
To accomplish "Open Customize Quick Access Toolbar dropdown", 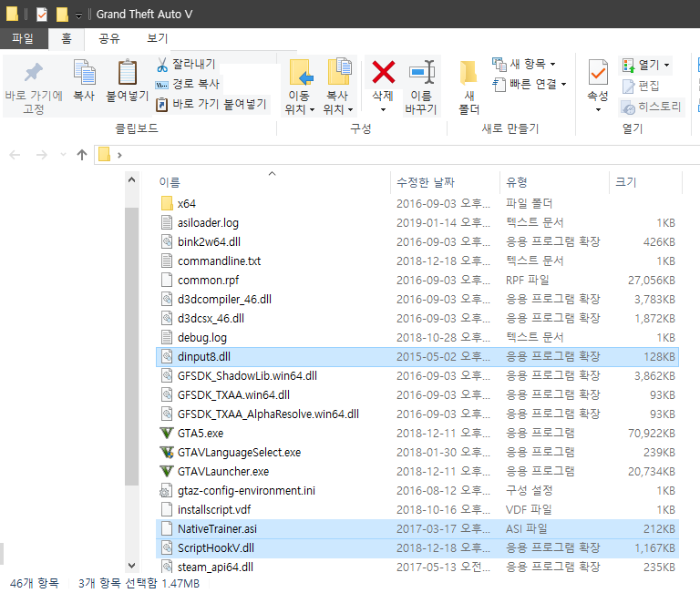I will 78,15.
